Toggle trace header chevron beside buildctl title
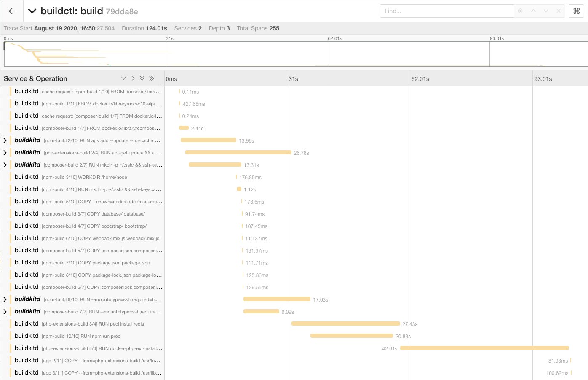Screen dimensions: 588x380 [x=32, y=11]
